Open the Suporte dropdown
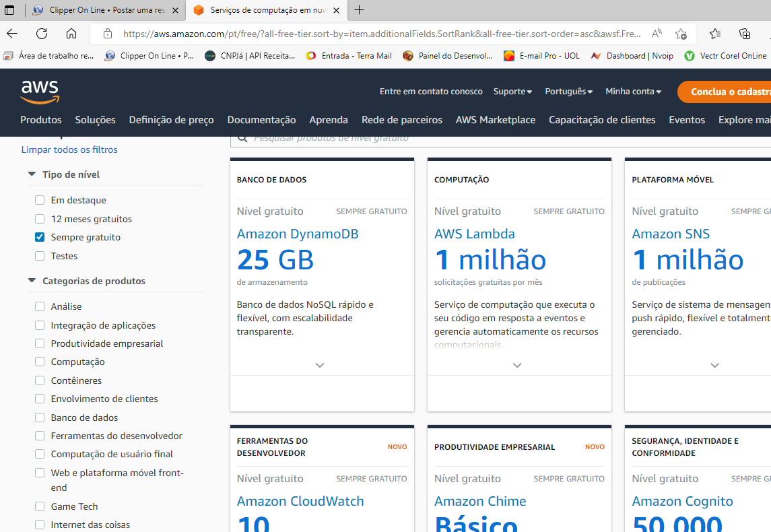The image size is (771, 532). tap(513, 92)
